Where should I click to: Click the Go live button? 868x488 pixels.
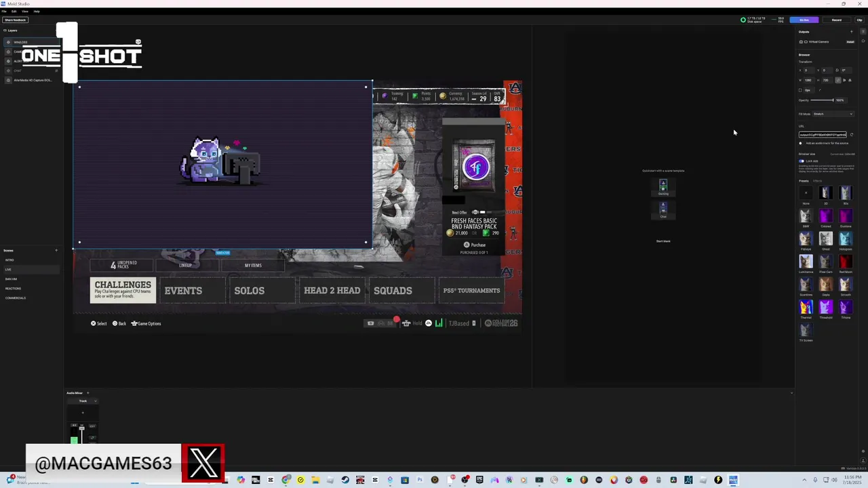[x=804, y=20]
